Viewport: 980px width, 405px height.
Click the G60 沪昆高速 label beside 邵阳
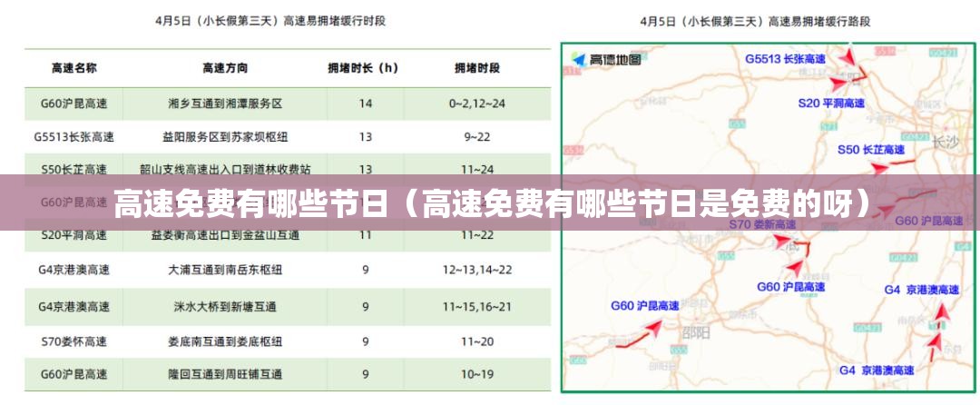645,306
